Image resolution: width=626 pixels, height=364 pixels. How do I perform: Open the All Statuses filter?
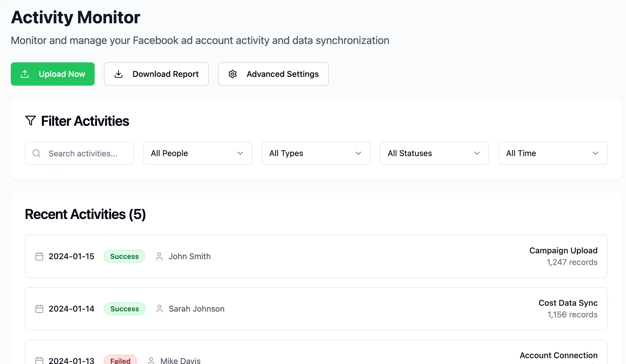point(434,153)
